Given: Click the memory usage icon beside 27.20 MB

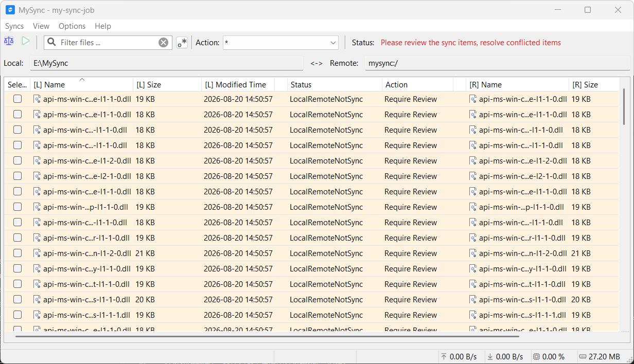Looking at the screenshot, I should tap(582, 357).
